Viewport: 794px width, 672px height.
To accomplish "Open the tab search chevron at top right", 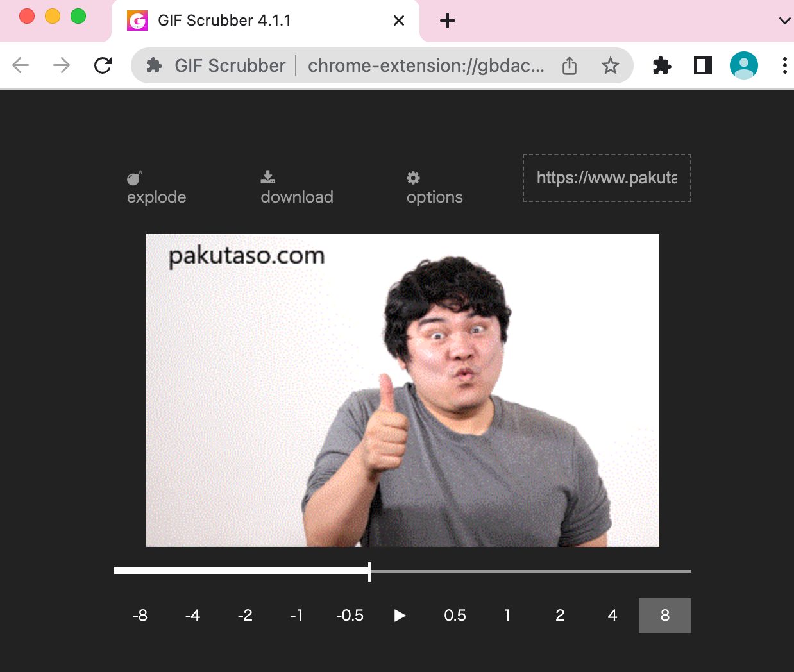I will click(x=784, y=21).
